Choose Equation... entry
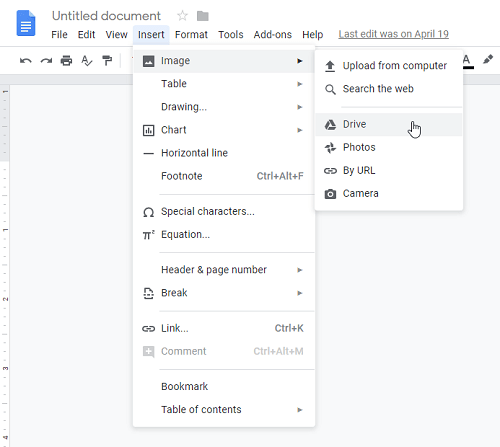This screenshot has width=500, height=447. point(224,235)
